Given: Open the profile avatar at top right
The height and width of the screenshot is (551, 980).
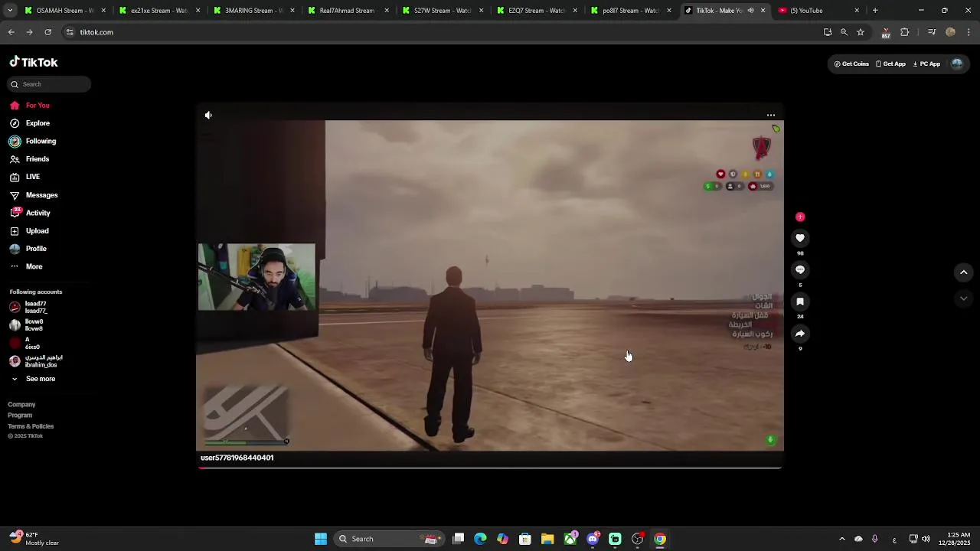Looking at the screenshot, I should tap(956, 64).
